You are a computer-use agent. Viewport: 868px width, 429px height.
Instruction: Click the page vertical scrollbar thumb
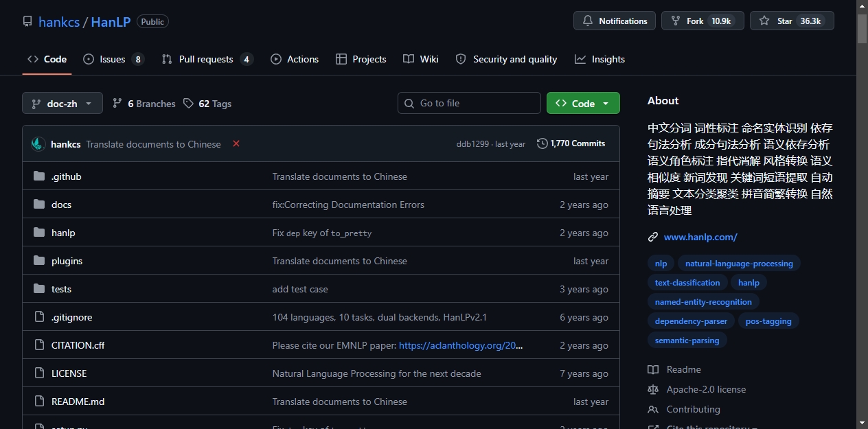coord(863,28)
